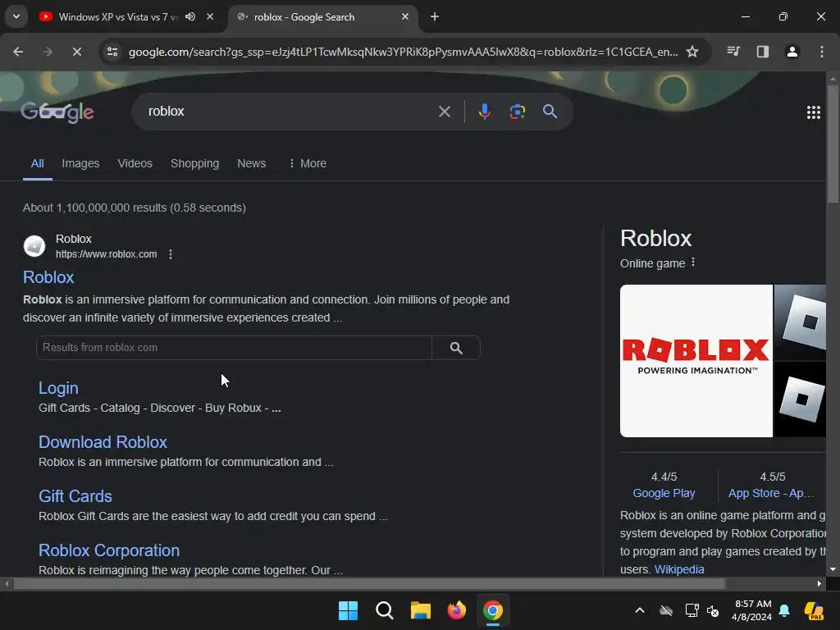
Task: Show hidden system tray icons
Action: (x=640, y=610)
